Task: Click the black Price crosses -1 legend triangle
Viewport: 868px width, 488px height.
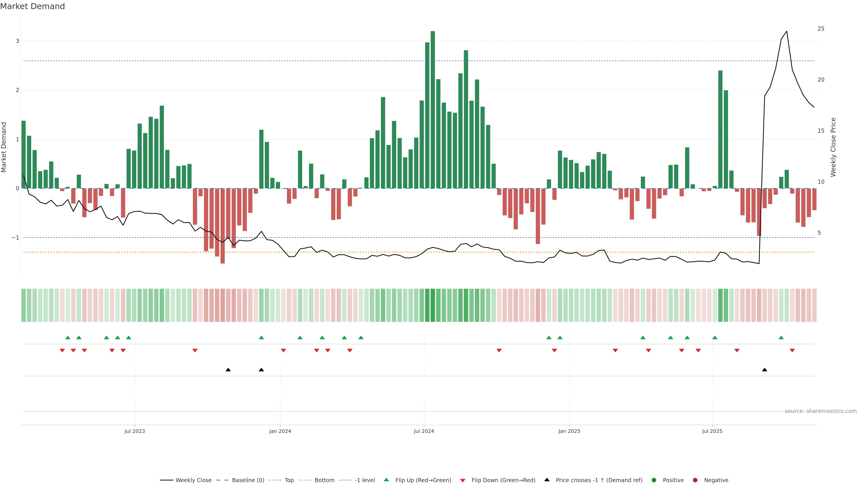Action: [x=547, y=480]
